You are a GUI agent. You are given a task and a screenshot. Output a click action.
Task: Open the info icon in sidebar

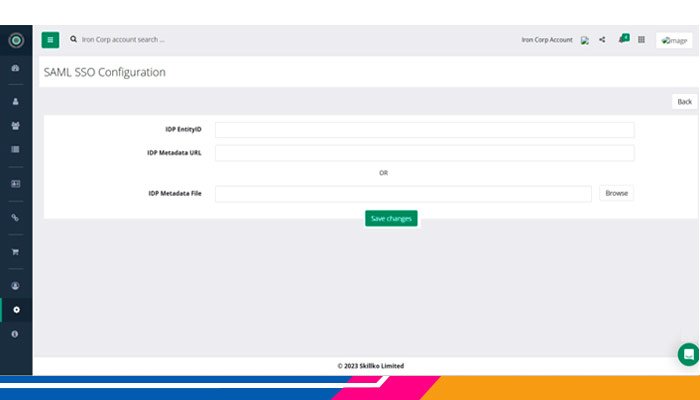[x=15, y=334]
